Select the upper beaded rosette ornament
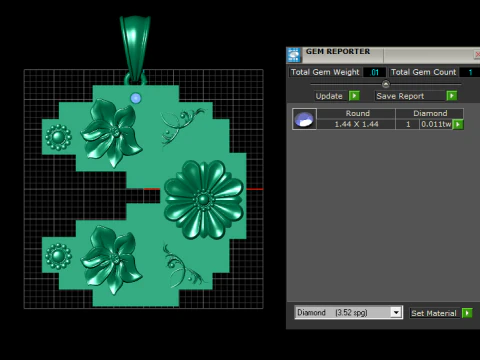 tap(58, 137)
